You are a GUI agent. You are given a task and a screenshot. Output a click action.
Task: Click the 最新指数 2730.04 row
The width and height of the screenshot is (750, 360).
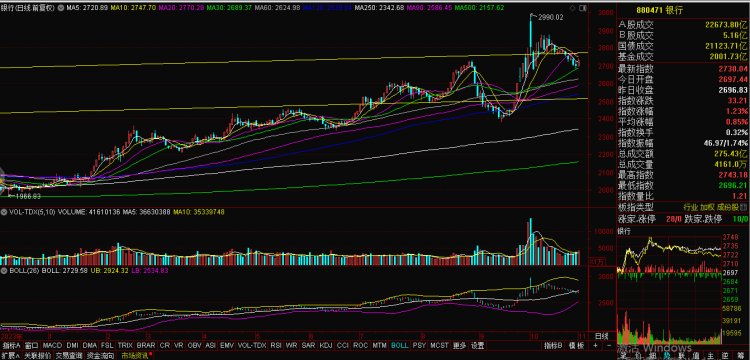tap(683, 68)
